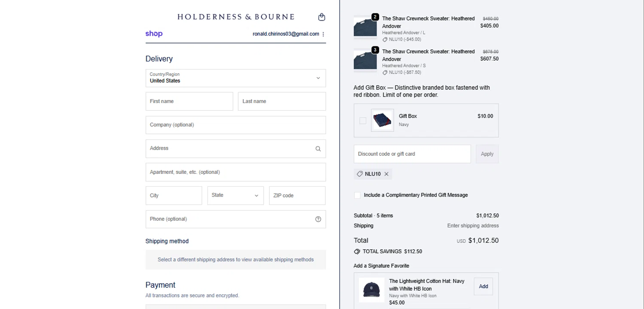Click the address search magnifier icon
The width and height of the screenshot is (644, 309).
point(318,149)
